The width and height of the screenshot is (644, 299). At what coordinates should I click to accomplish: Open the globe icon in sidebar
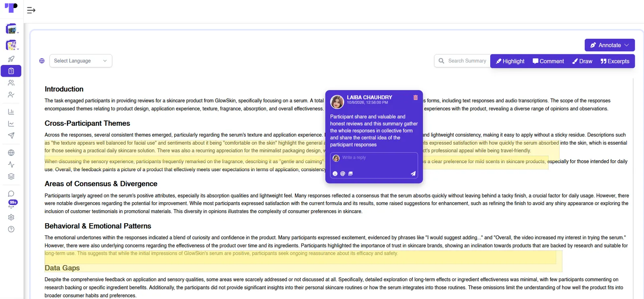(x=11, y=153)
